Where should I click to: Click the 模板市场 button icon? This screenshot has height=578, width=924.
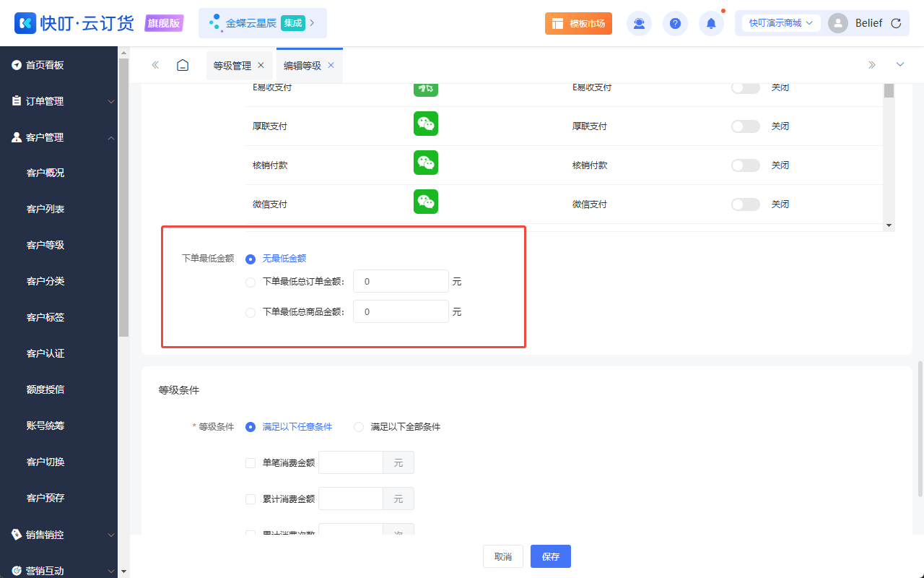tap(558, 23)
